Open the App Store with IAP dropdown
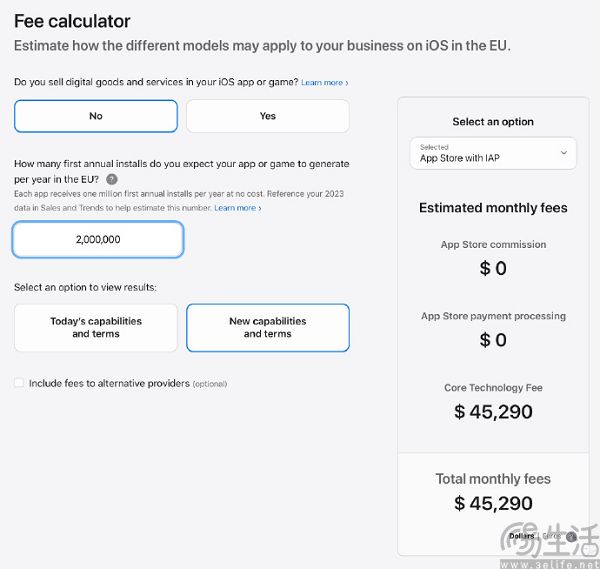 point(493,153)
